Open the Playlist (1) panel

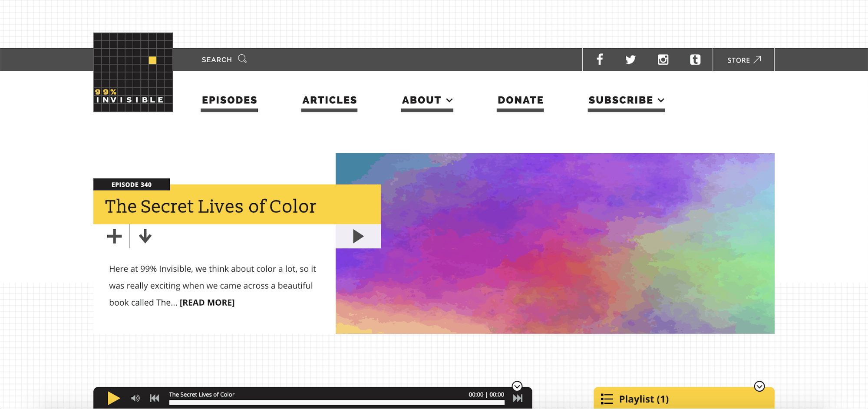684,398
